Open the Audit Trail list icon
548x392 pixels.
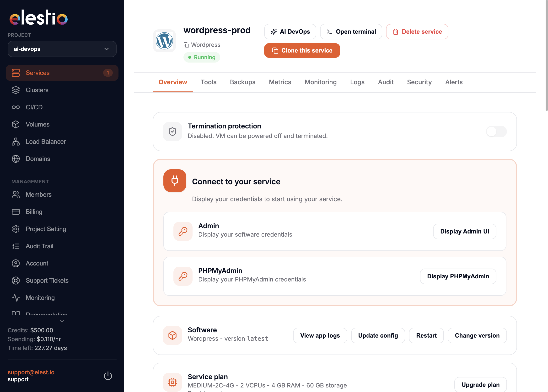(16, 246)
